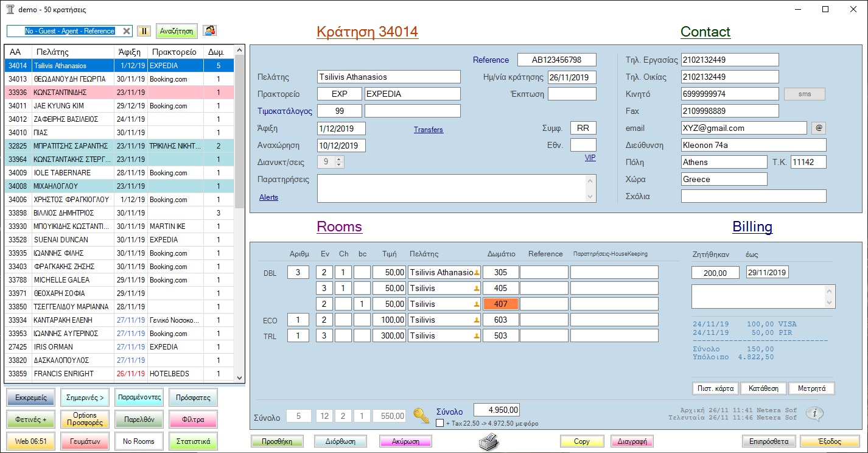Show Παρελθόν reservations
Screen dimensions: 868x453
pyautogui.click(x=139, y=420)
